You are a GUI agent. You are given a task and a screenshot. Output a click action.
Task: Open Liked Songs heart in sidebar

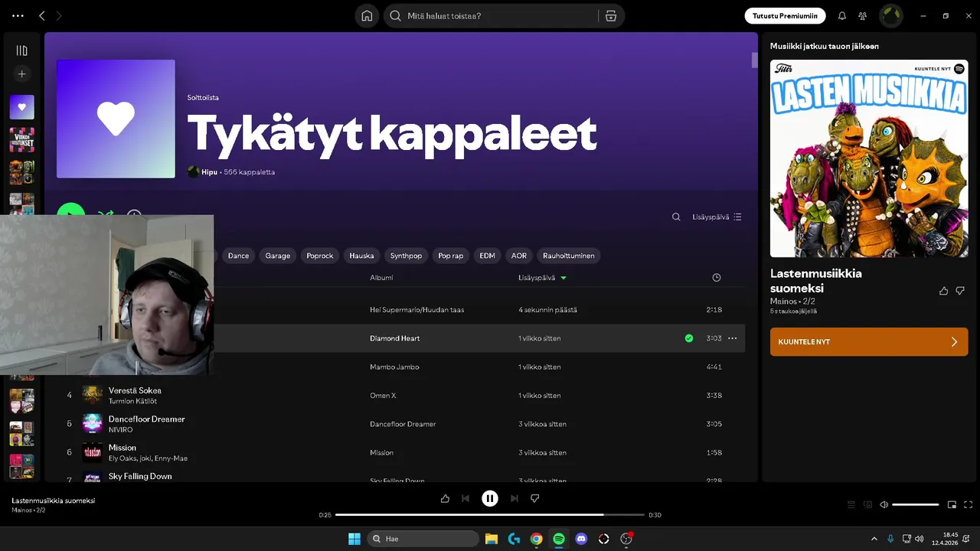pyautogui.click(x=21, y=107)
